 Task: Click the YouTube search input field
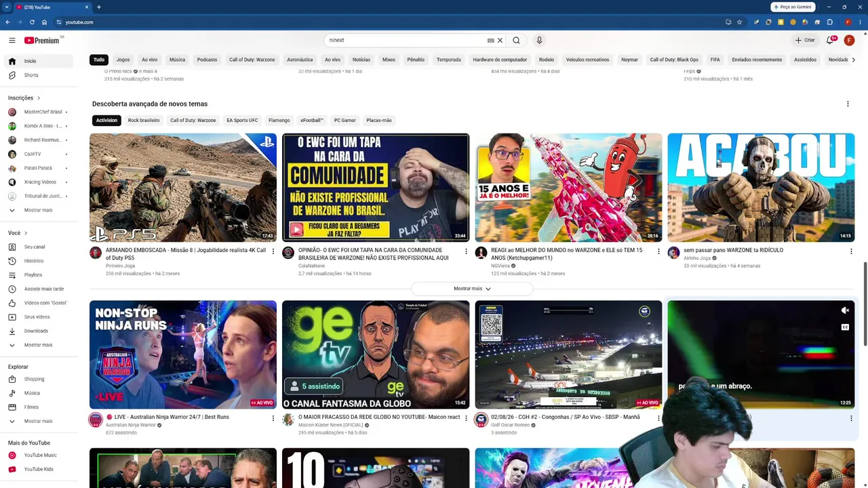click(x=406, y=41)
